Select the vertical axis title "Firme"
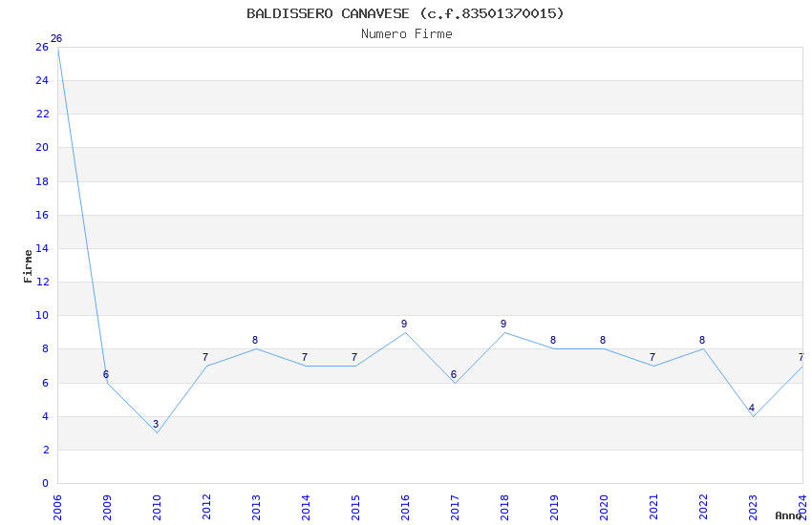This screenshot has width=812, height=525. click(28, 266)
